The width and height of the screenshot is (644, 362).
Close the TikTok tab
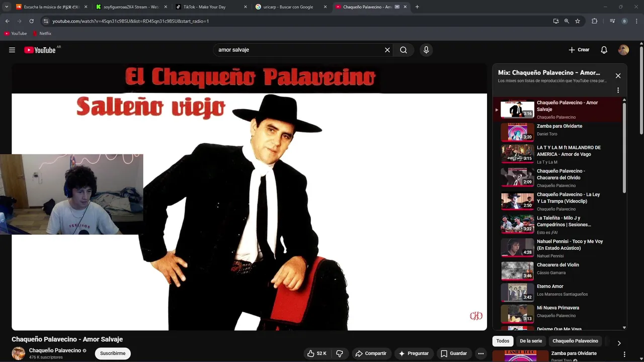(245, 7)
